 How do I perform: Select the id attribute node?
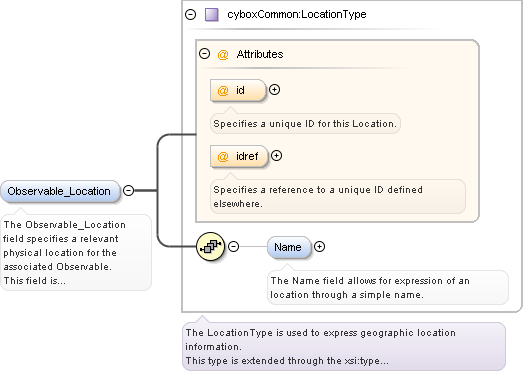click(238, 90)
